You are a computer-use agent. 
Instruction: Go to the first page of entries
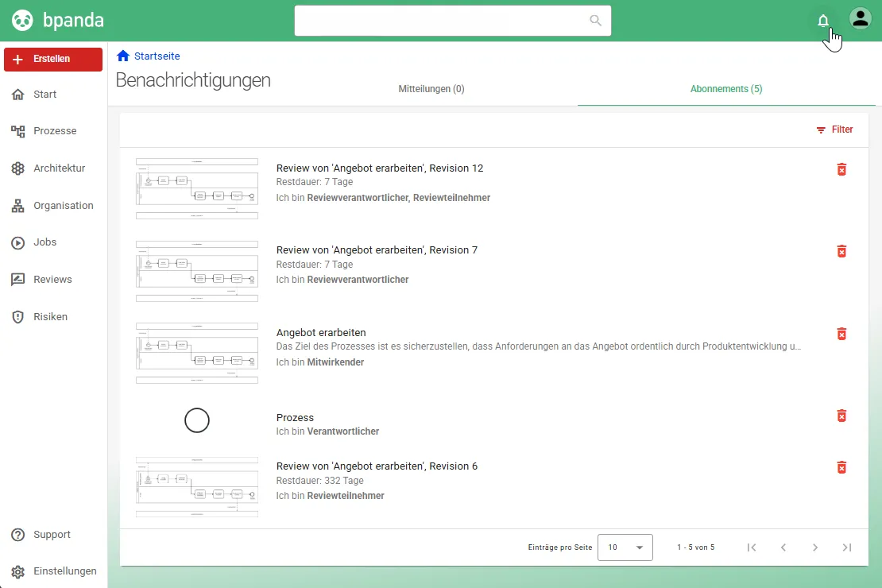tap(752, 547)
